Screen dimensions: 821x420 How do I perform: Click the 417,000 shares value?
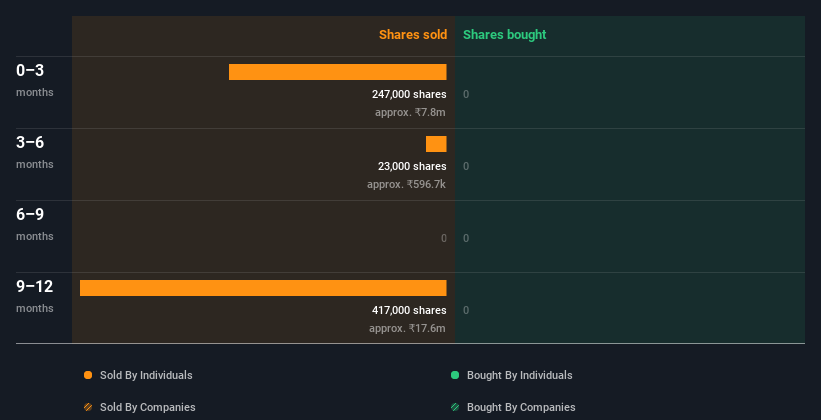[409, 311]
